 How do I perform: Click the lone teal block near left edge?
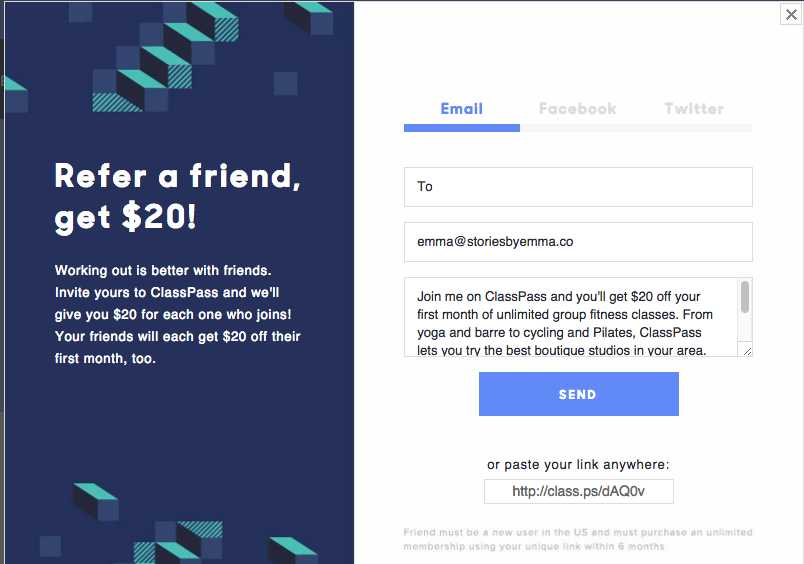[16, 95]
